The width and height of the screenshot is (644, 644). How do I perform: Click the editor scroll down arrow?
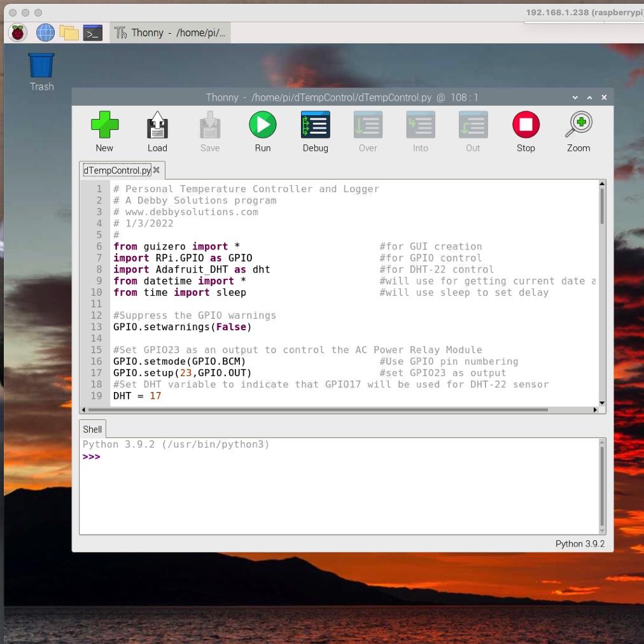pos(602,403)
